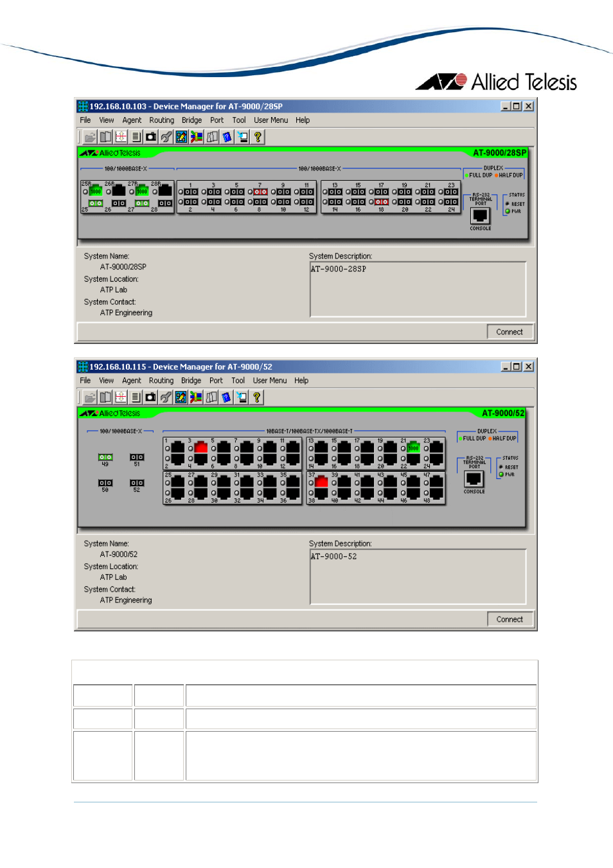Click the console port on AT-9000/52
613x868 pixels.
(474, 479)
